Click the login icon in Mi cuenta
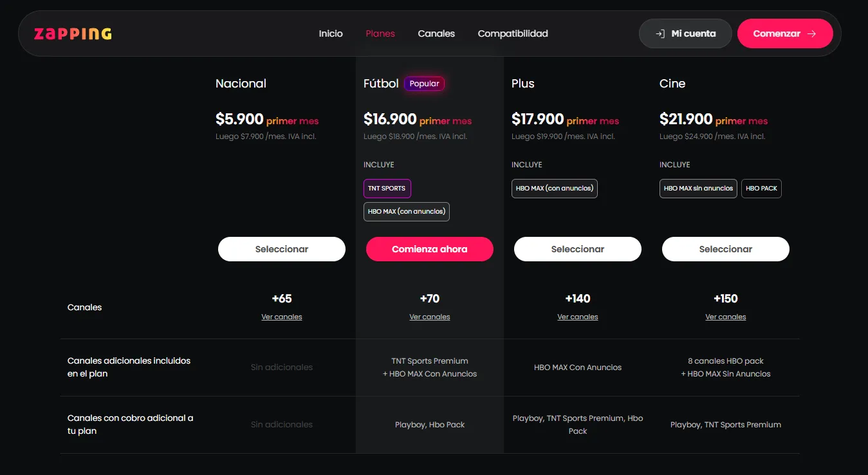Viewport: 868px width, 475px height. (660, 34)
